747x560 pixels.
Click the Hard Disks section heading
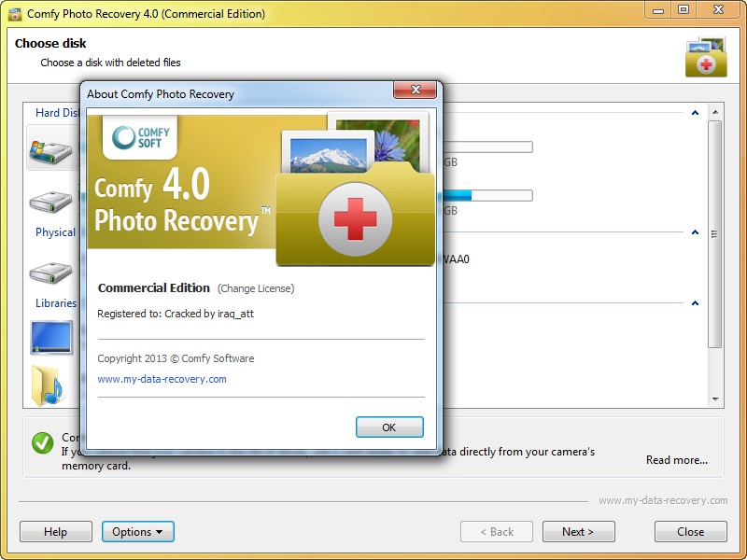[x=57, y=113]
